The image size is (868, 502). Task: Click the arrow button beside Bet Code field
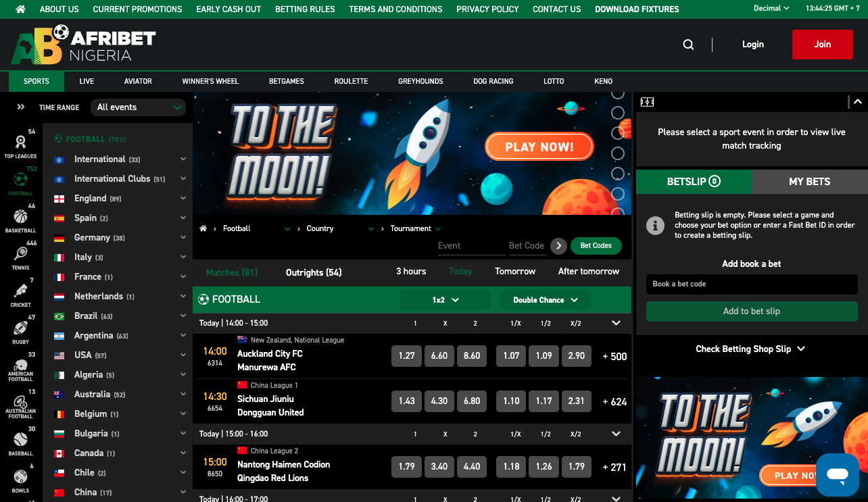point(558,246)
